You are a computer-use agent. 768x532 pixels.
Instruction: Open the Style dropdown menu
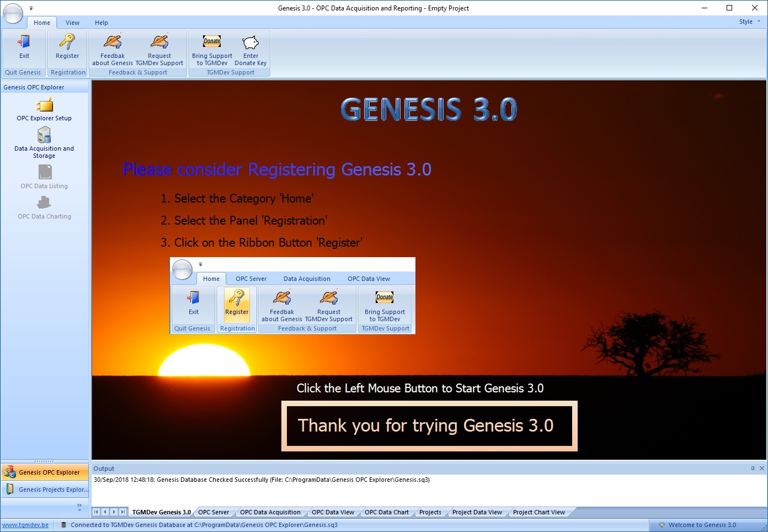pyautogui.click(x=750, y=22)
